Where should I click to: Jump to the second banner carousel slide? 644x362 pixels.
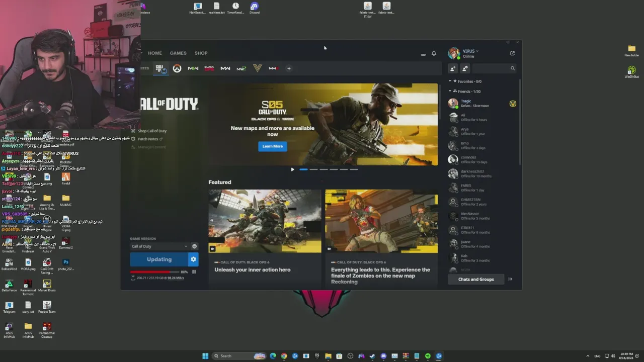[313, 169]
